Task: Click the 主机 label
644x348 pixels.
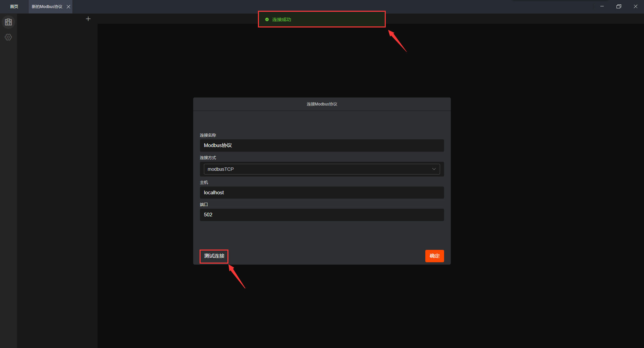Action: (204, 183)
